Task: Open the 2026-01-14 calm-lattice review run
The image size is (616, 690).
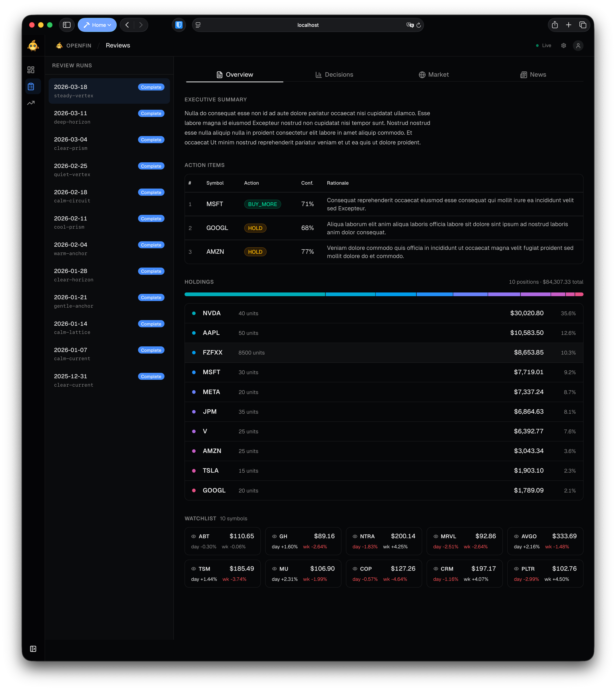Action: pos(109,327)
